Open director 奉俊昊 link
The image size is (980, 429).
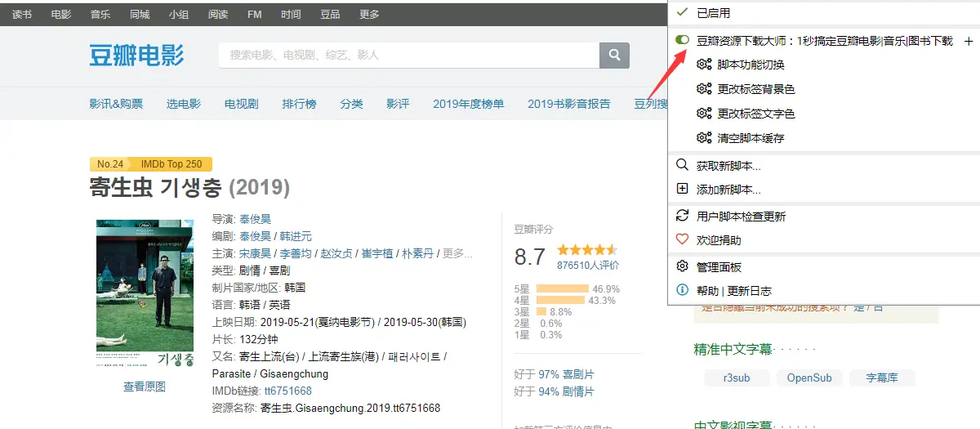pos(255,219)
